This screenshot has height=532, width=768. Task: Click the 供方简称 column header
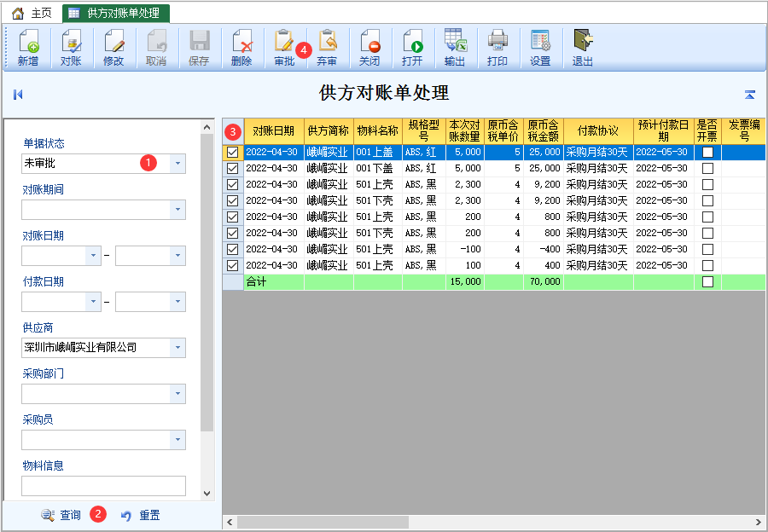(x=329, y=130)
